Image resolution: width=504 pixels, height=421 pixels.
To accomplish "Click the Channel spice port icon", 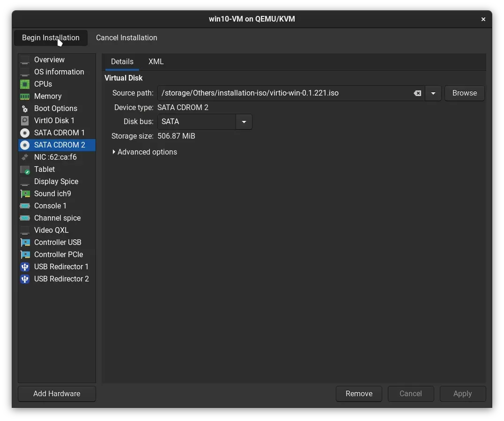I will point(25,218).
